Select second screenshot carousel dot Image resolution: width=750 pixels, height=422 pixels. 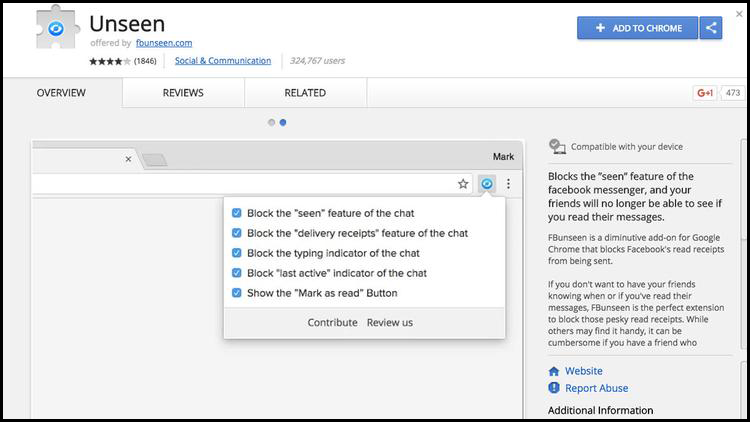(x=283, y=122)
